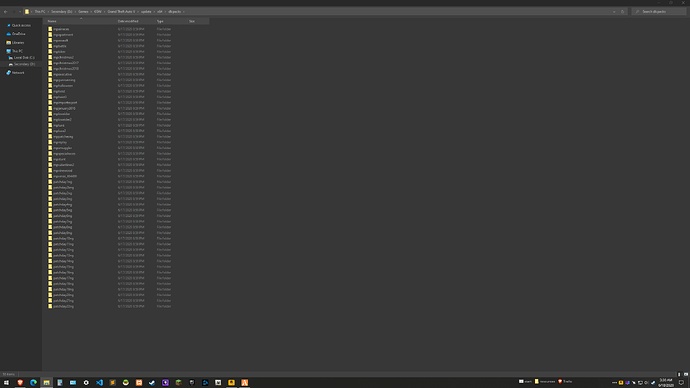Launch Visual Studio Code from taskbar
Image resolution: width=690 pixels, height=388 pixels.
(x=99, y=383)
